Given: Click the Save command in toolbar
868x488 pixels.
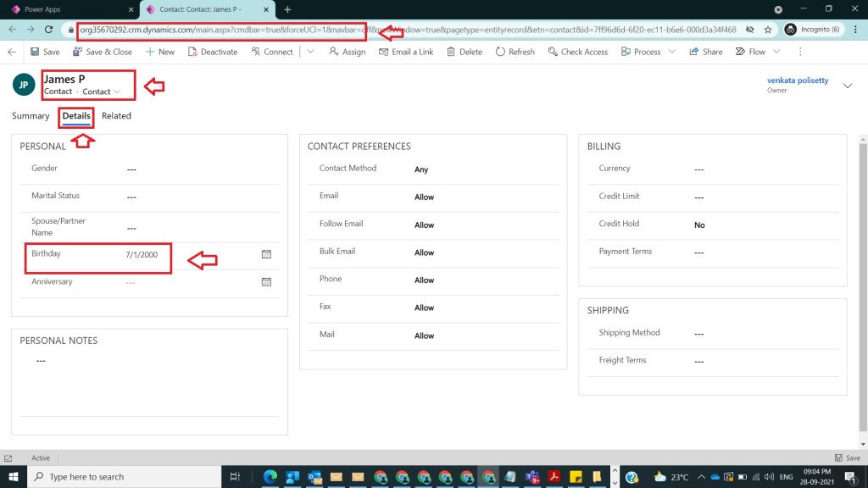Looking at the screenshot, I should click(x=44, y=52).
